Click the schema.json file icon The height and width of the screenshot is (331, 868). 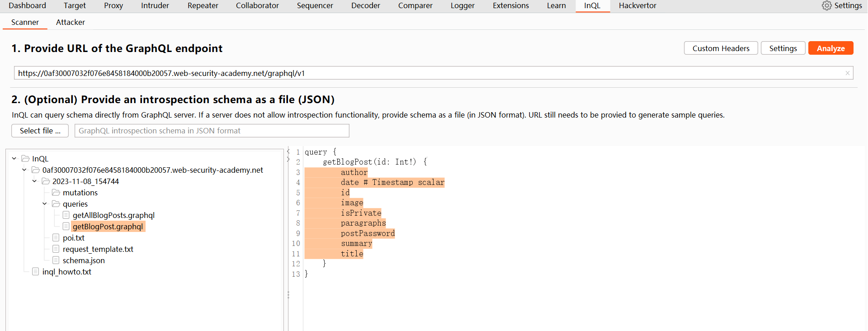click(56, 260)
